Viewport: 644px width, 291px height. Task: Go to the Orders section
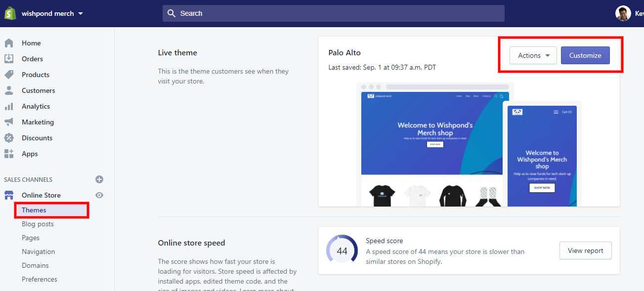[32, 59]
